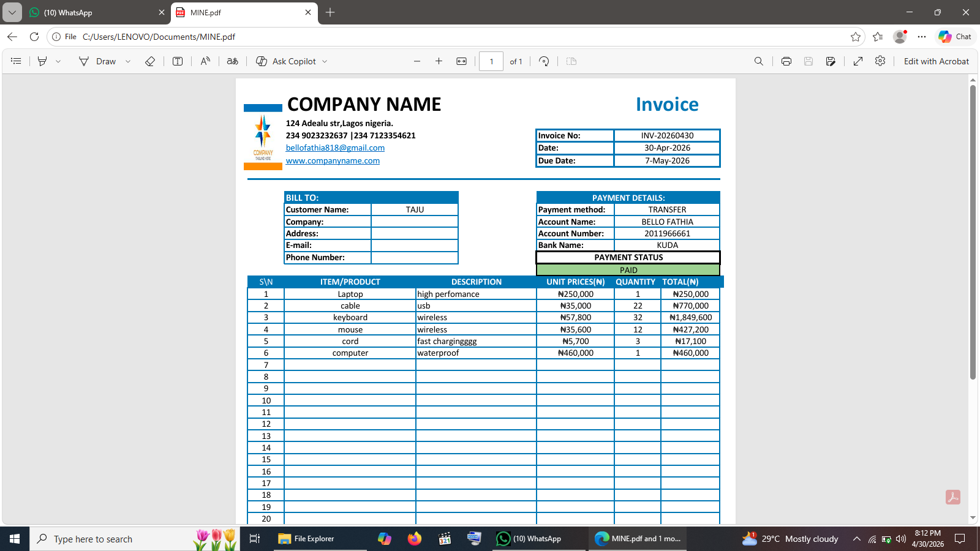Close the WhatsApp tab
980x551 pixels.
(x=162, y=12)
